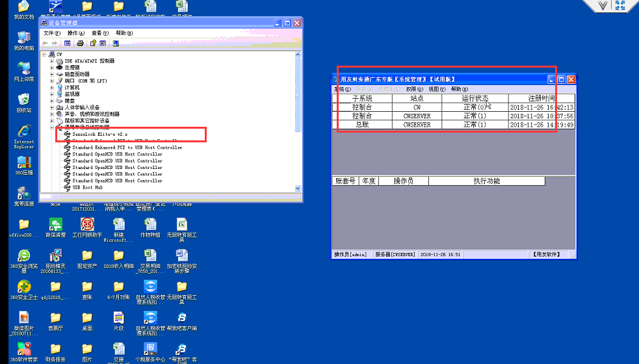Click Forward arrow in Device Manager toolbar
The height and width of the screenshot is (364, 639).
[x=54, y=43]
